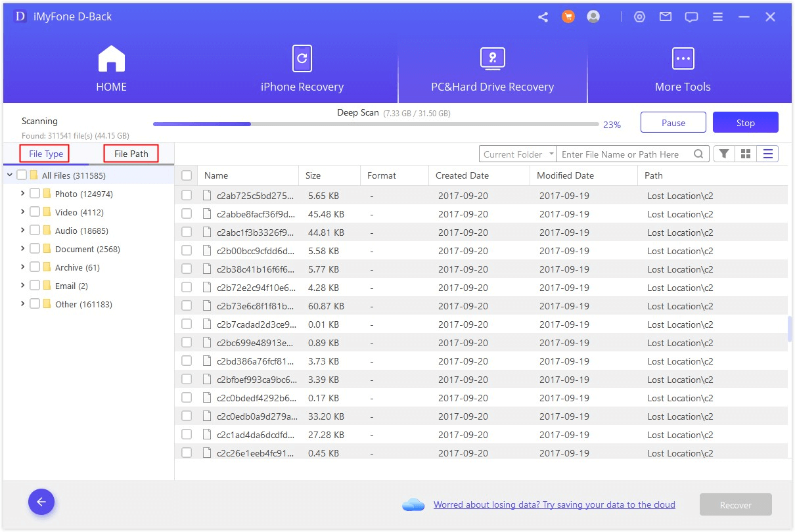Open the orange shopping cart icon
Viewport: 795px width, 532px height.
[568, 17]
